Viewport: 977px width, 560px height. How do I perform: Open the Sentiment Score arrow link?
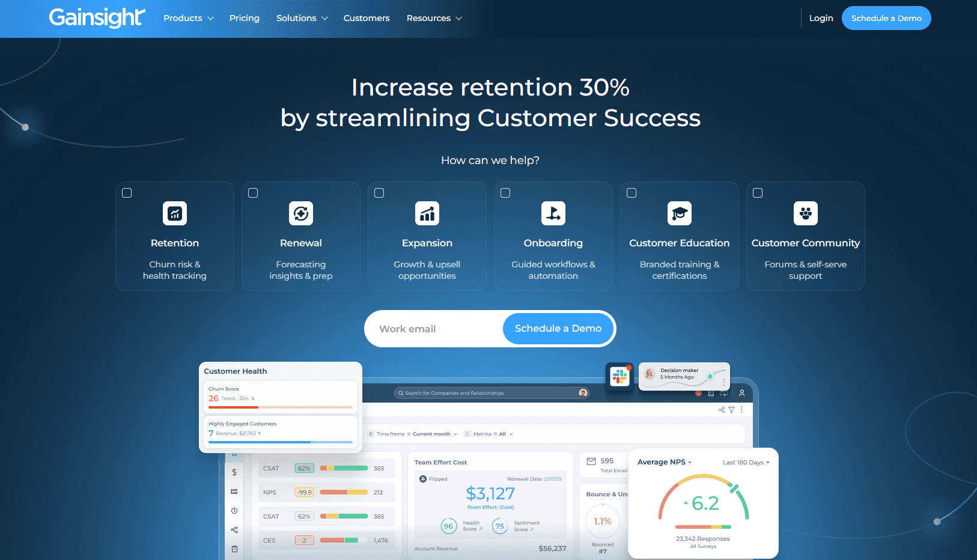532,529
